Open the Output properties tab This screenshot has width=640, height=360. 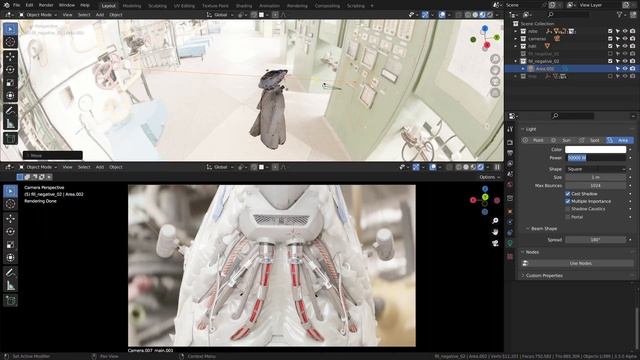(510, 153)
